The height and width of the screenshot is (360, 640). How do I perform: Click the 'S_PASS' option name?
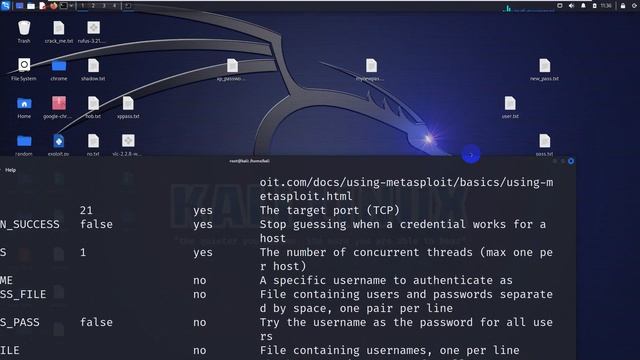point(20,322)
